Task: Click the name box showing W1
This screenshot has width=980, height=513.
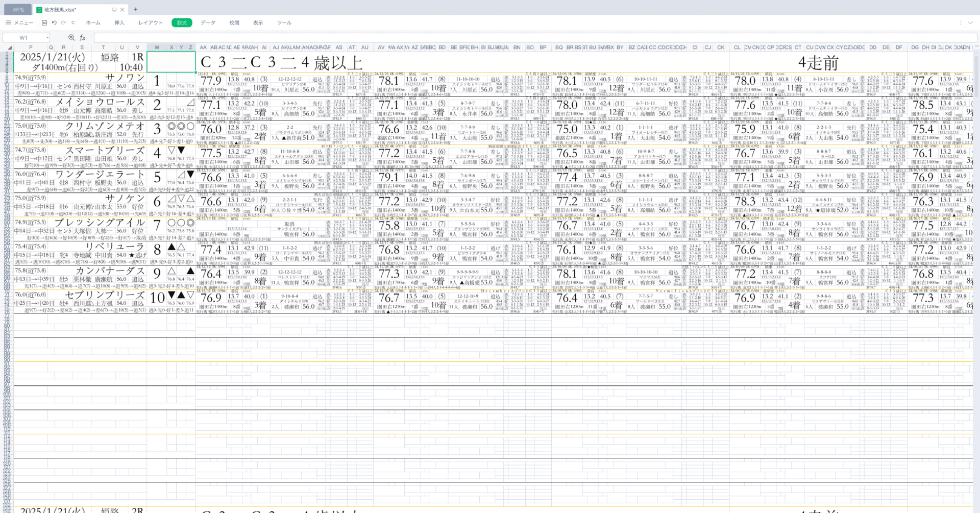Action: [x=23, y=38]
